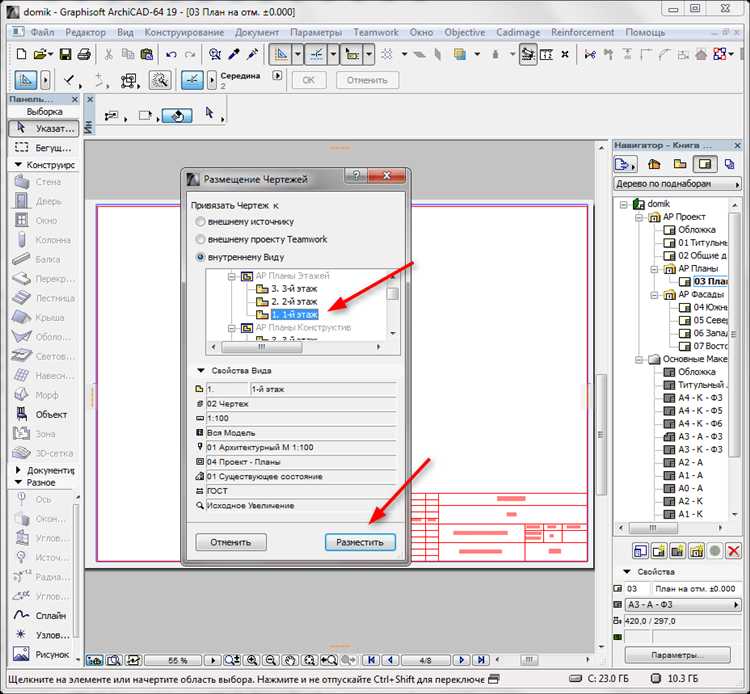Print using the printer toolbar icon
Image resolution: width=750 pixels, height=694 pixels.
pos(84,54)
